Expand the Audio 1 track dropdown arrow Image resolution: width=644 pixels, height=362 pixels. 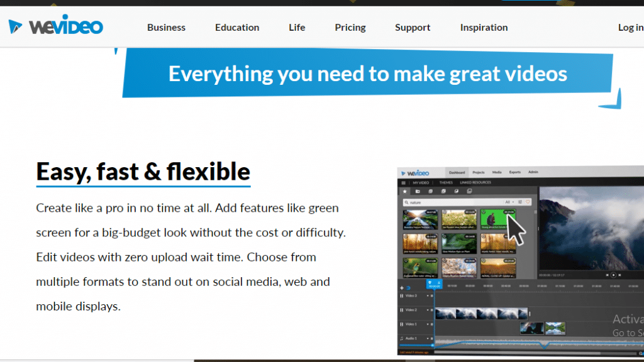tap(428, 338)
